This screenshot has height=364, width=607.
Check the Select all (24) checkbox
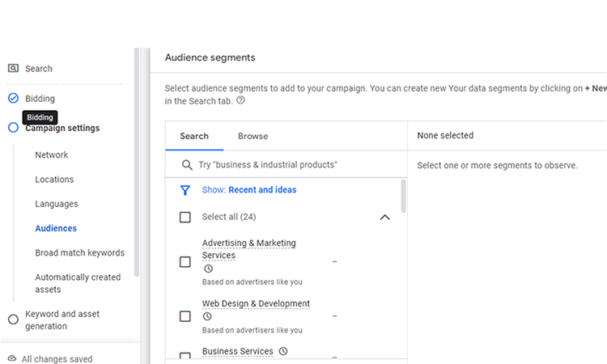coord(185,217)
